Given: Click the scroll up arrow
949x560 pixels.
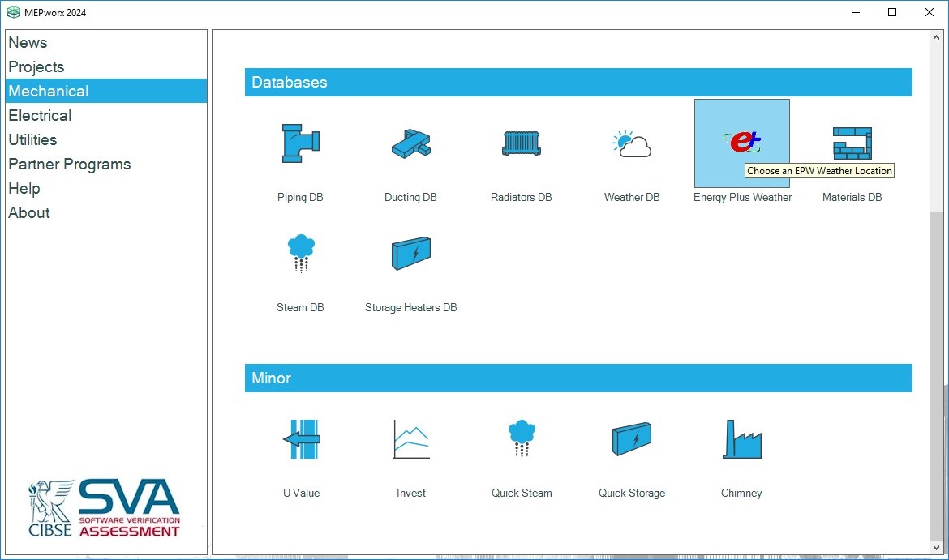Looking at the screenshot, I should 936,37.
